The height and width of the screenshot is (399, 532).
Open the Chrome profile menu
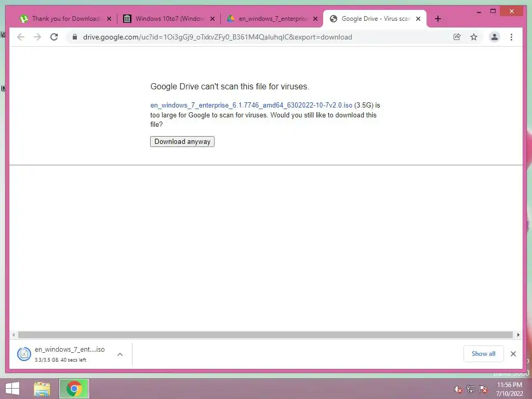point(495,37)
